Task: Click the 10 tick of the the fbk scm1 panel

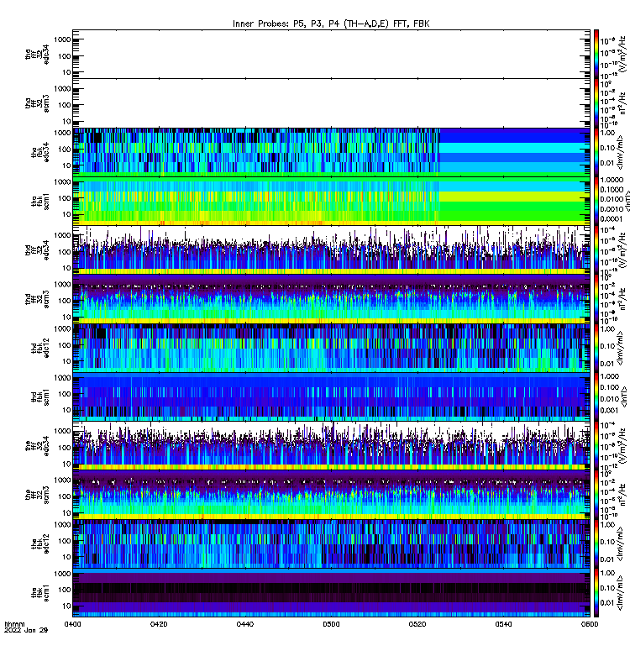Action: point(66,606)
